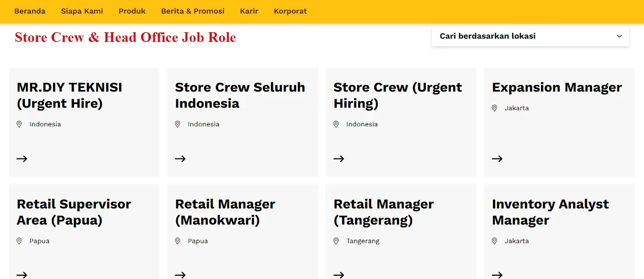Go to Siapa Kami page
Image resolution: width=644 pixels, height=279 pixels.
[x=82, y=11]
